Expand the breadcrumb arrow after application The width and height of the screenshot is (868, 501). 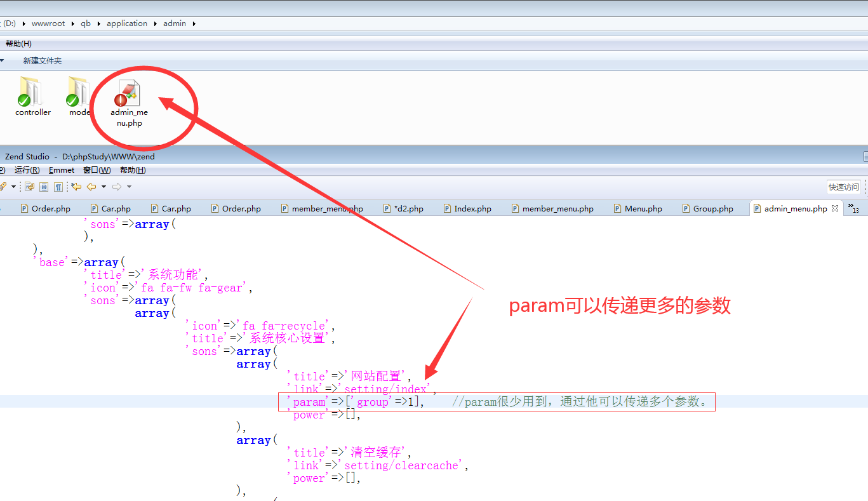[x=155, y=23]
